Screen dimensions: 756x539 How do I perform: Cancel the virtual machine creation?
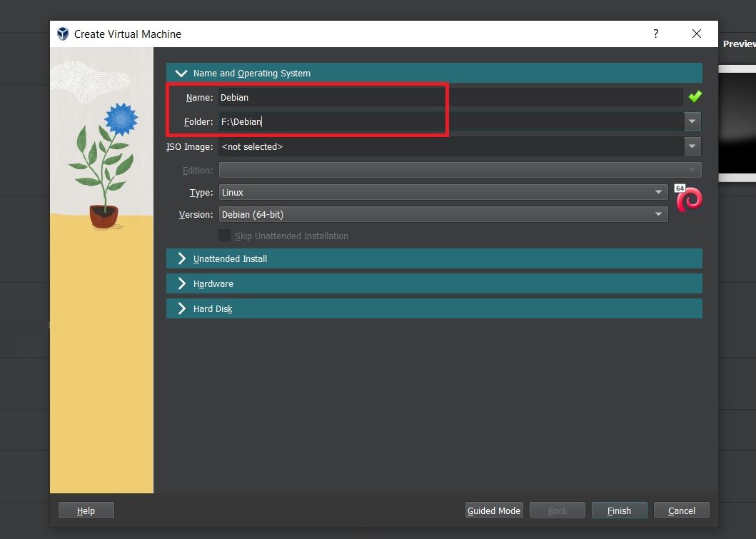tap(680, 510)
